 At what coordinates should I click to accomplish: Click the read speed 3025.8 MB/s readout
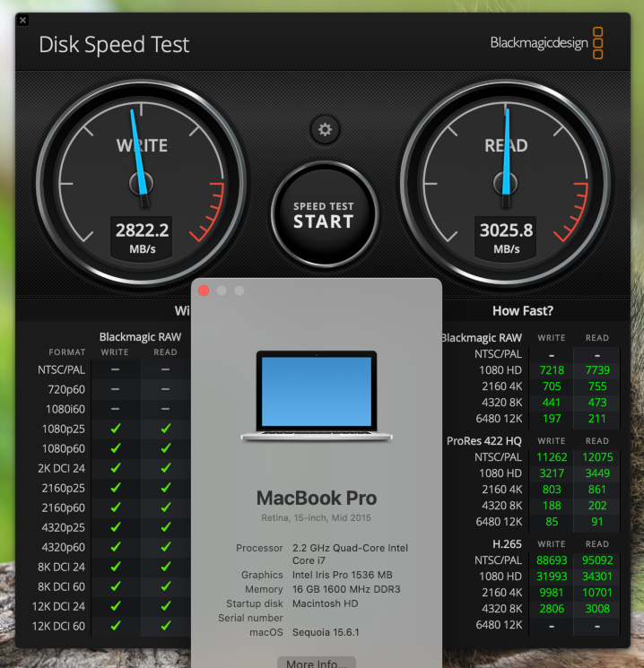pyautogui.click(x=507, y=238)
